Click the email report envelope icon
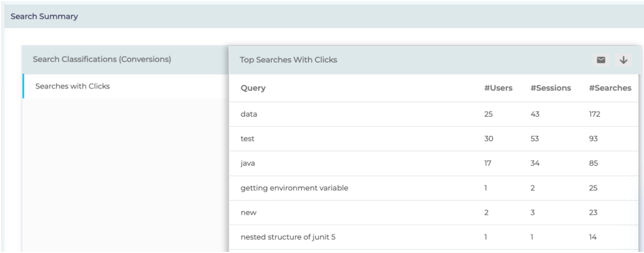 coord(601,60)
